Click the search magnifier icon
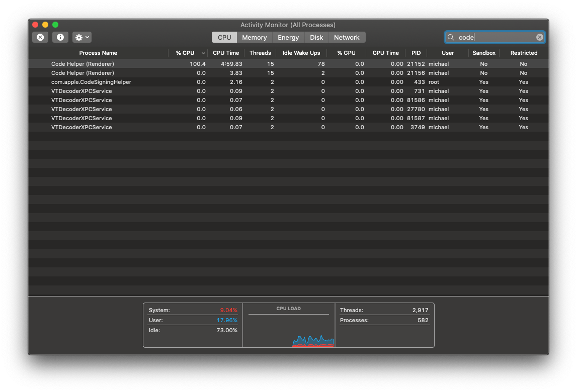The height and width of the screenshot is (392, 577). (451, 37)
